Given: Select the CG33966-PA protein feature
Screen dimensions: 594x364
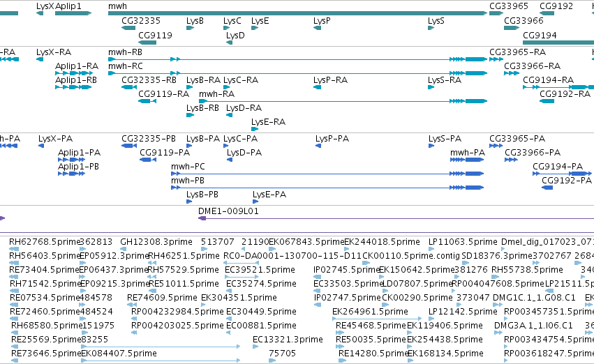Looking at the screenshot, I should point(512,160).
